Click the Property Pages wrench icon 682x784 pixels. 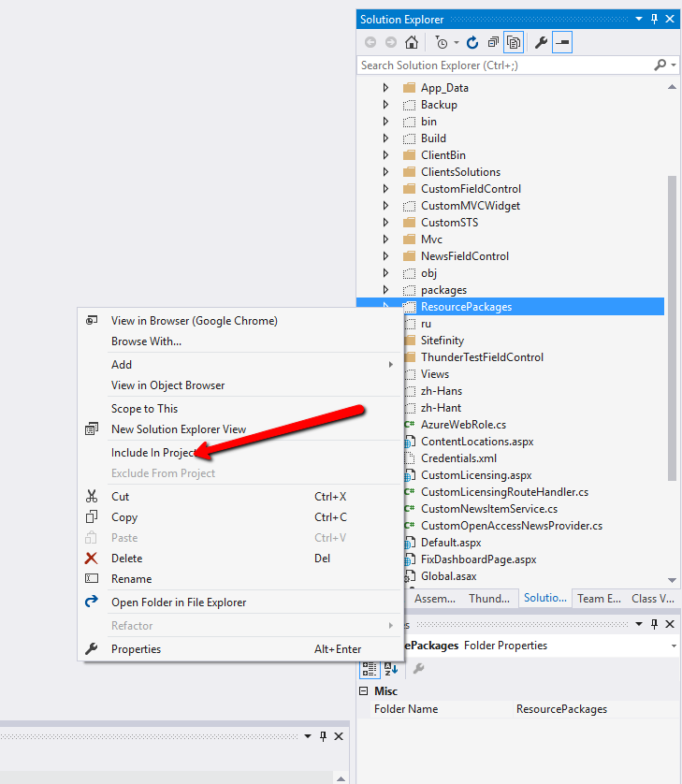tap(418, 669)
